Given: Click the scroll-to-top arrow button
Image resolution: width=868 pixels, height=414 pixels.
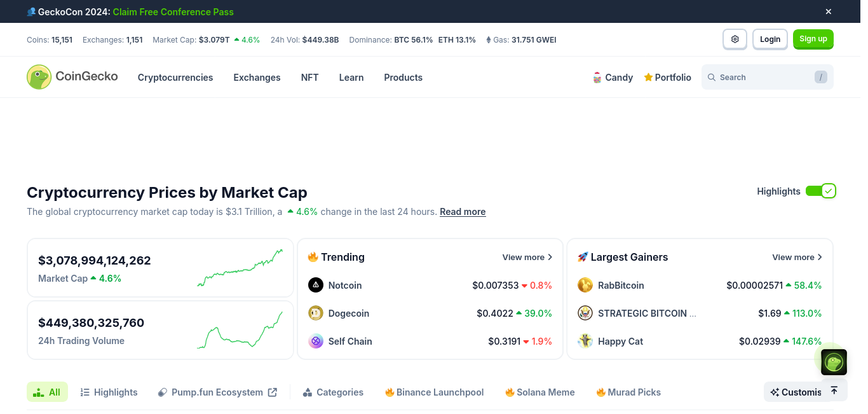Looking at the screenshot, I should click(834, 390).
